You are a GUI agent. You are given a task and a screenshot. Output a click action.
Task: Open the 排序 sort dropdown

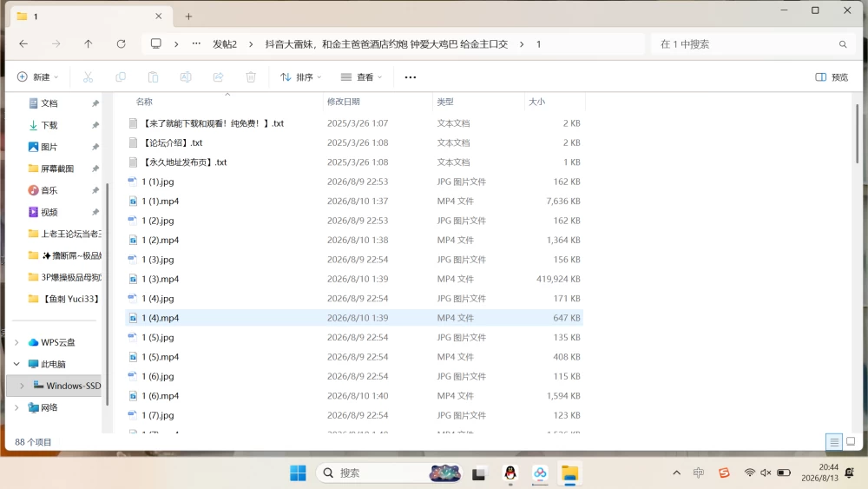(300, 77)
